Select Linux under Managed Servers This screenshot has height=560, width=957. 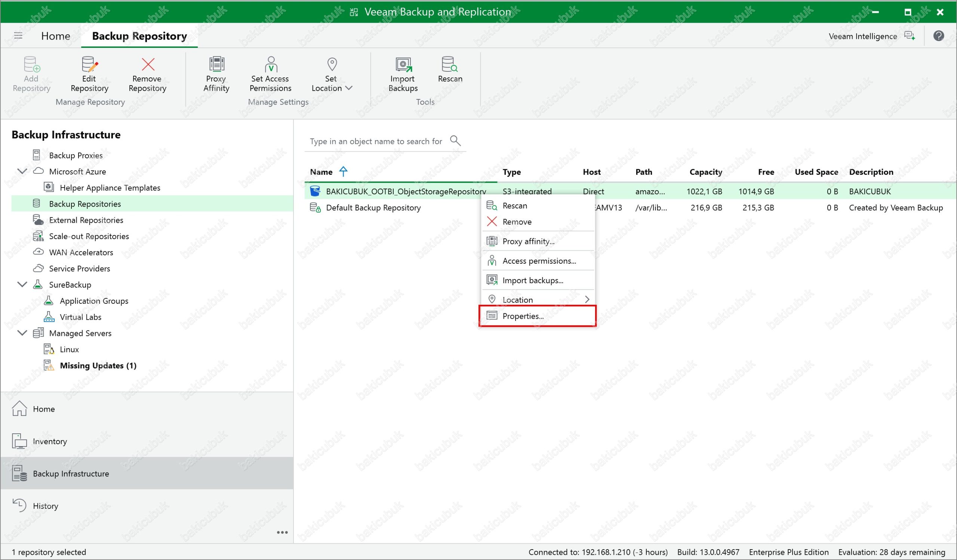(69, 349)
